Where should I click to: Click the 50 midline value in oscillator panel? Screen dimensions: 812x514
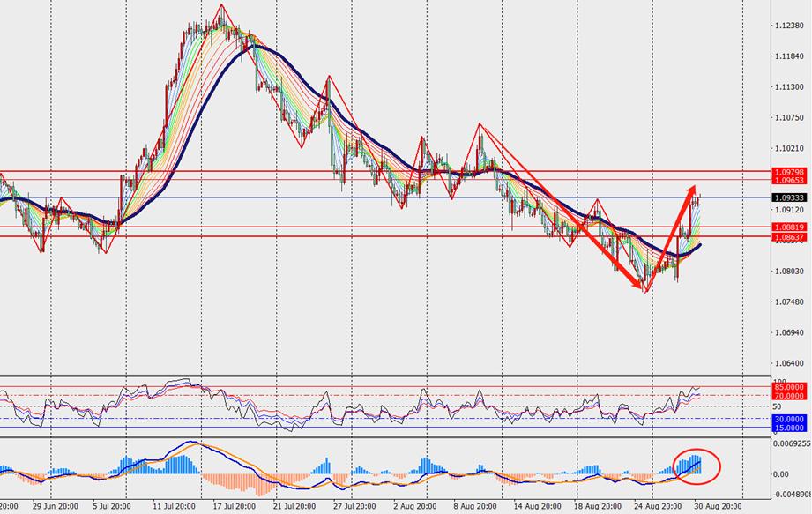click(777, 407)
